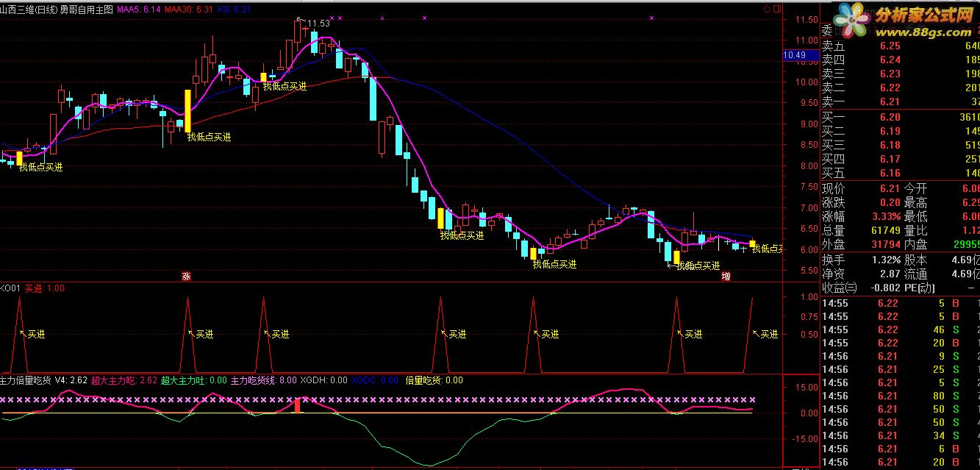Click the 买进: 1.00 indicator value

[45, 288]
